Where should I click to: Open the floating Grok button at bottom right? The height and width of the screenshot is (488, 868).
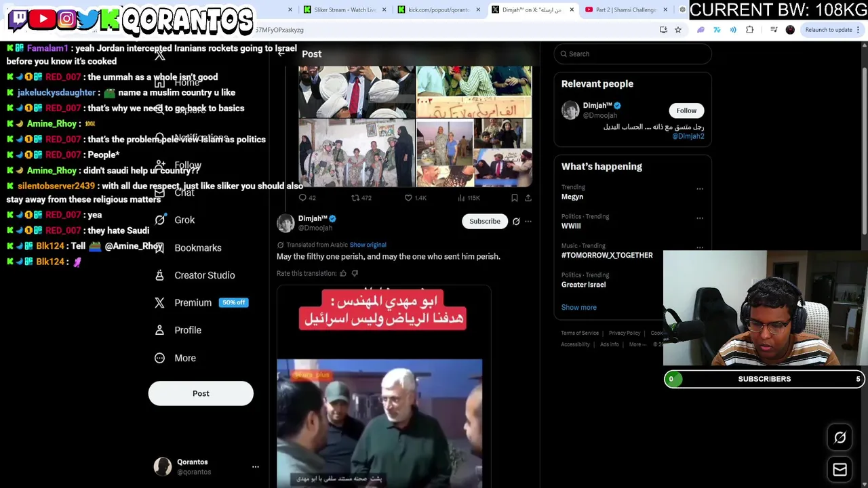(x=840, y=438)
